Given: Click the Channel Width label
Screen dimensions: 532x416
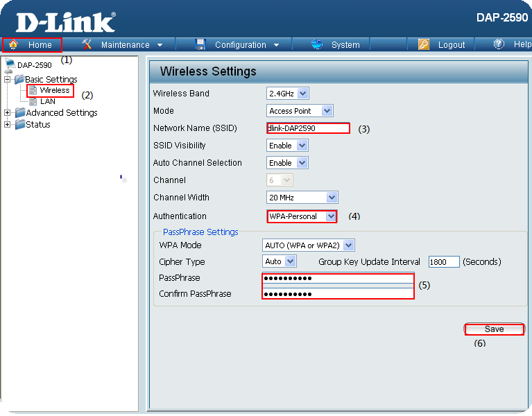Looking at the screenshot, I should [181, 198].
